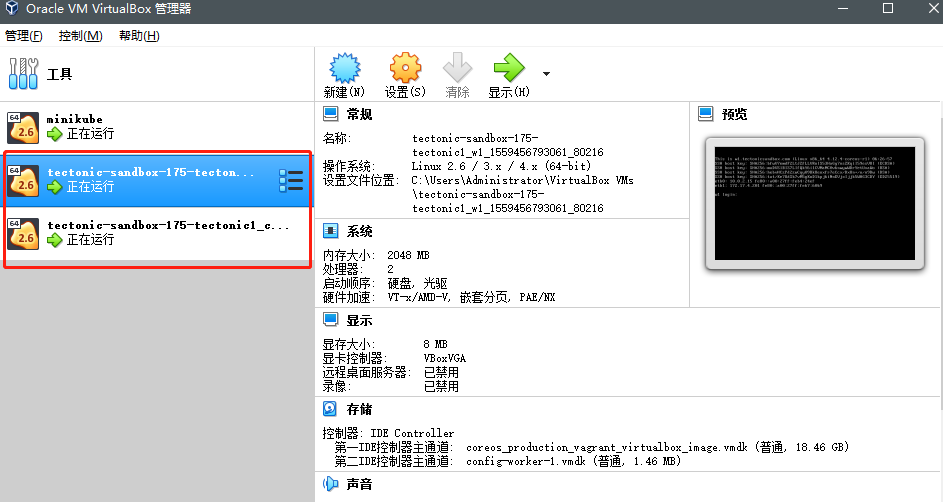Click the VBoxVGA graphics controller value
943x502 pixels.
coord(444,358)
